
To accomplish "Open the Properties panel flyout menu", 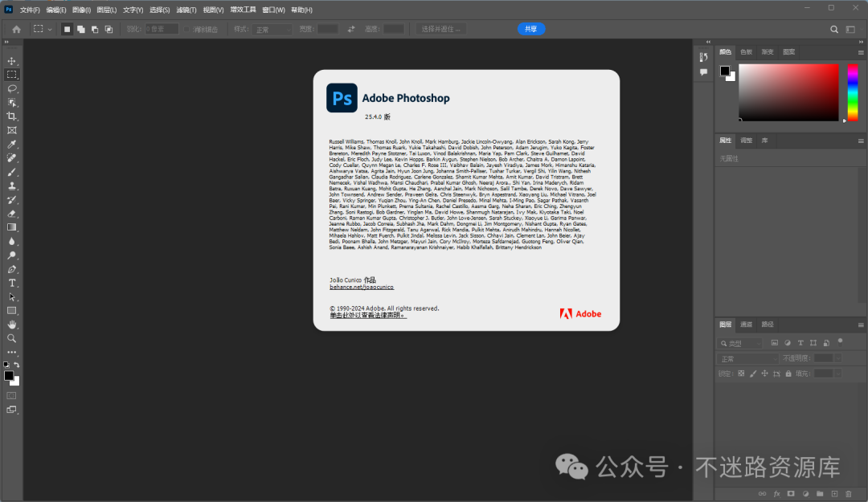I will coord(861,141).
